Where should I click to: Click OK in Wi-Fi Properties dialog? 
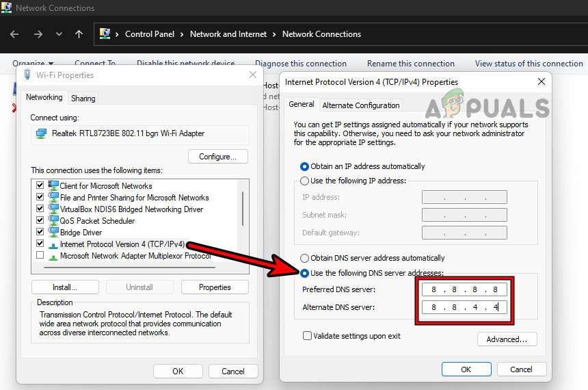pos(178,372)
